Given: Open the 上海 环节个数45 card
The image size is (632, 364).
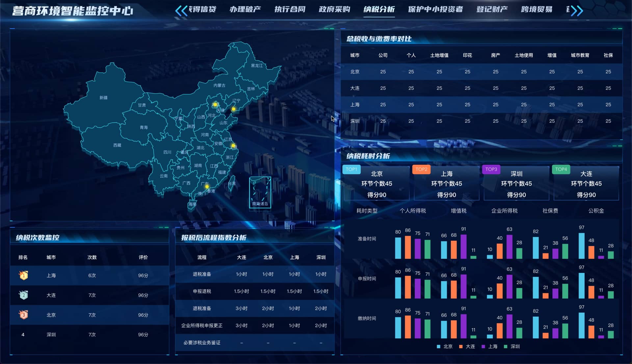Looking at the screenshot, I should coord(446,183).
